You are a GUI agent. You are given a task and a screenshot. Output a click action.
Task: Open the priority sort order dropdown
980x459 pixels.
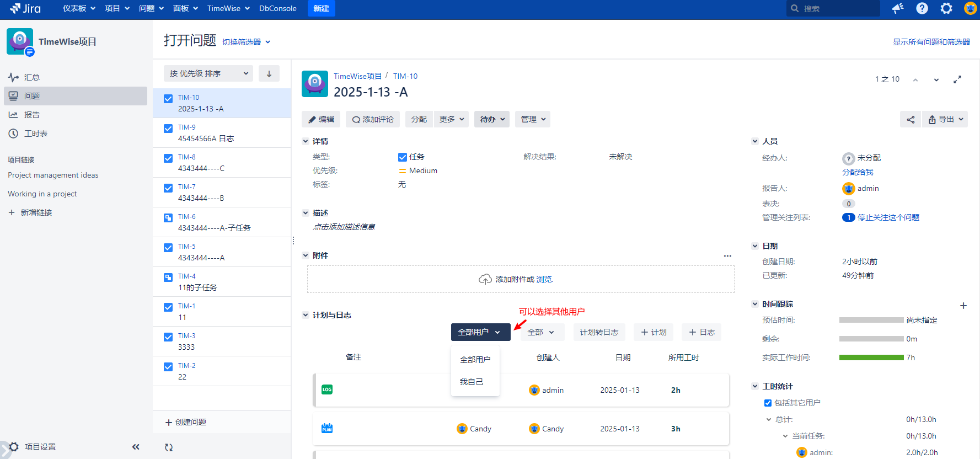click(208, 73)
